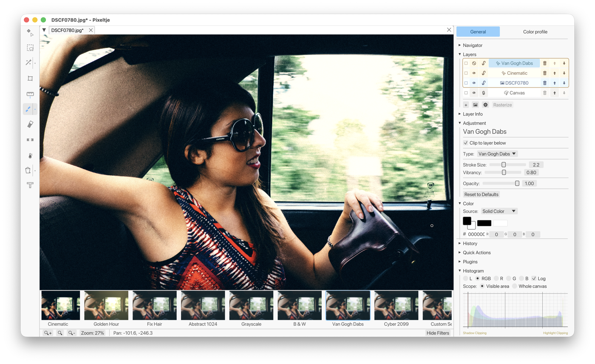Open layer settings gear icon
595x364 pixels.
(x=485, y=104)
